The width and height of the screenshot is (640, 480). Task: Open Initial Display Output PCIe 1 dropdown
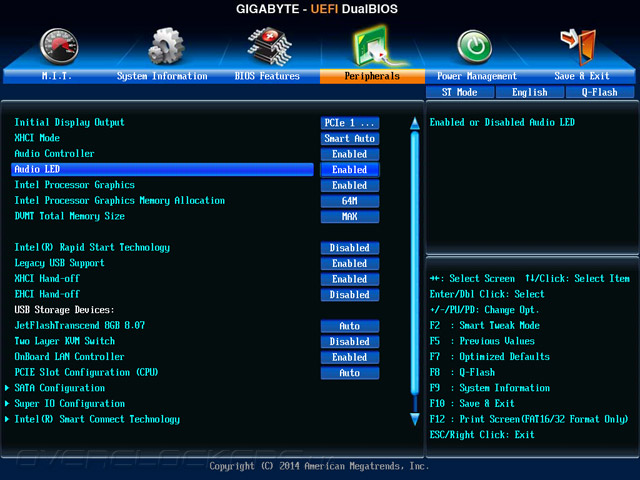tap(350, 123)
